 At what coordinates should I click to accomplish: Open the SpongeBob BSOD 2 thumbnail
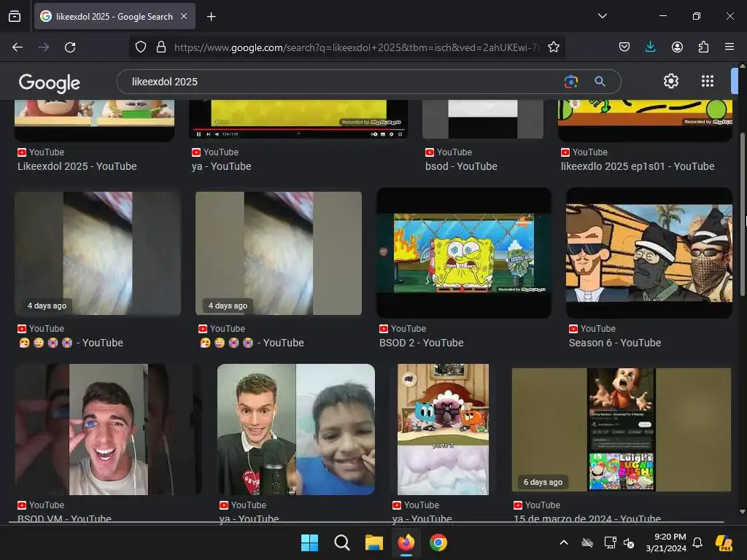463,253
